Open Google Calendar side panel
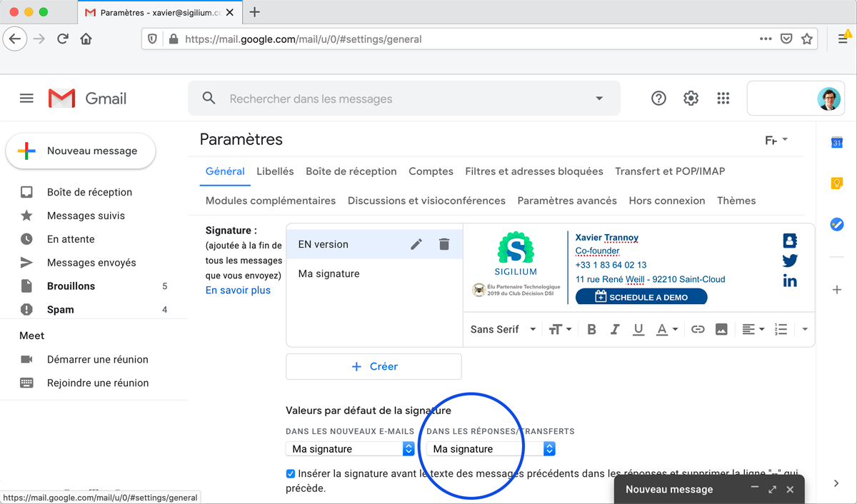Viewport: 857px width, 504px height. pyautogui.click(x=837, y=143)
